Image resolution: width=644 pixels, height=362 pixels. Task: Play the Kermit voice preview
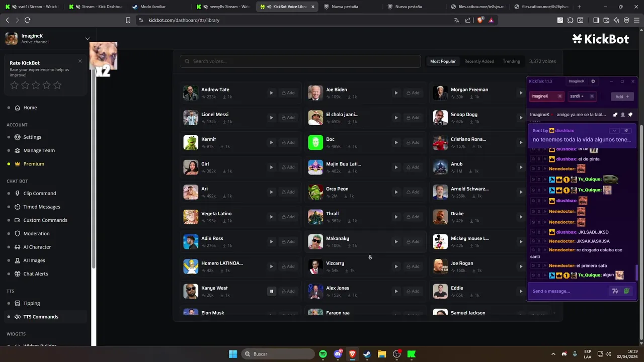coord(271,142)
